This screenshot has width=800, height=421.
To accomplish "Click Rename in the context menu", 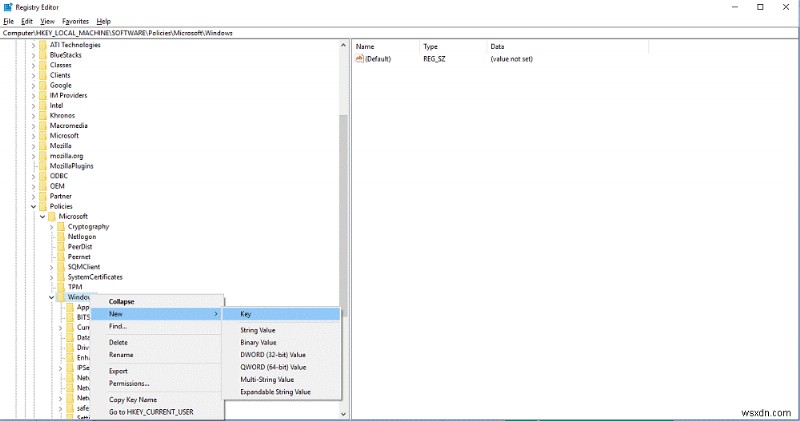I will pos(157,355).
